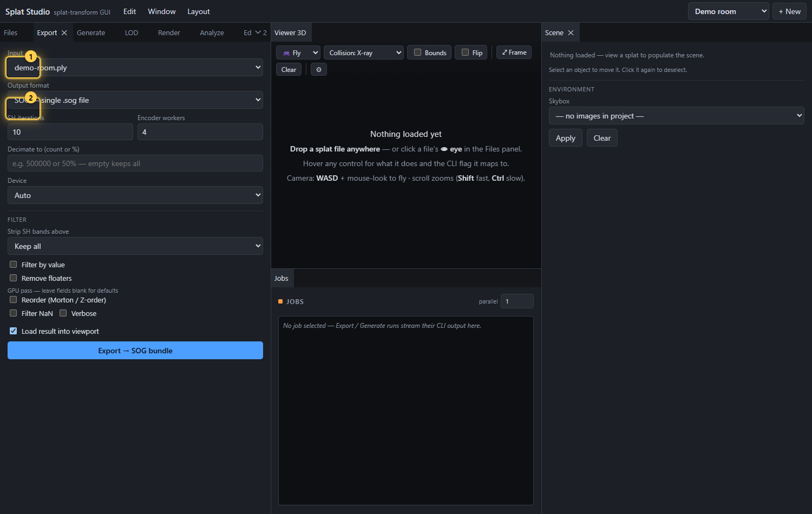Uncheck Load result into viewport
812x514 pixels.
[14, 331]
